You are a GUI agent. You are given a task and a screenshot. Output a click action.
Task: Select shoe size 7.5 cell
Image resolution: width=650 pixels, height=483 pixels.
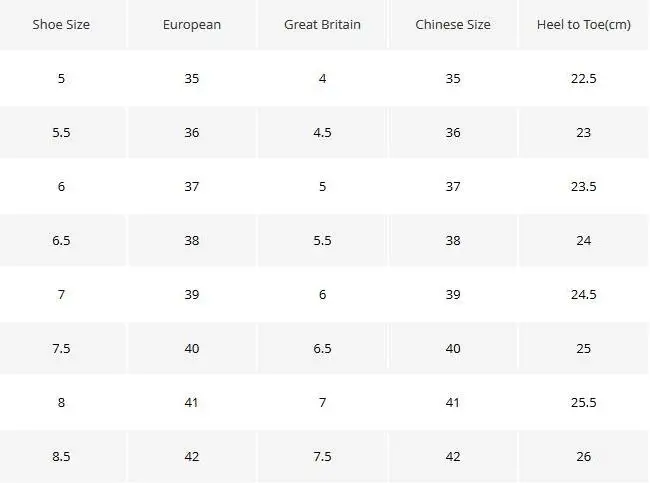(x=62, y=348)
